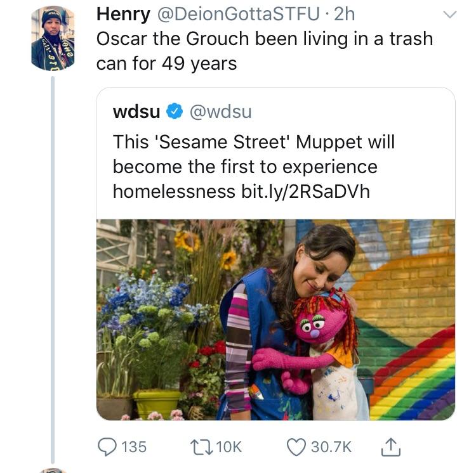476x473 pixels.
Task: Click the 135 replies count
Action: (134, 446)
